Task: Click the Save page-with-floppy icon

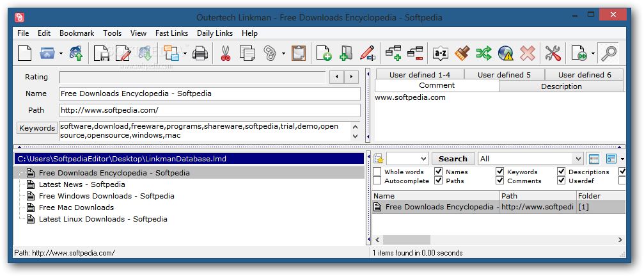Action: pos(102,53)
